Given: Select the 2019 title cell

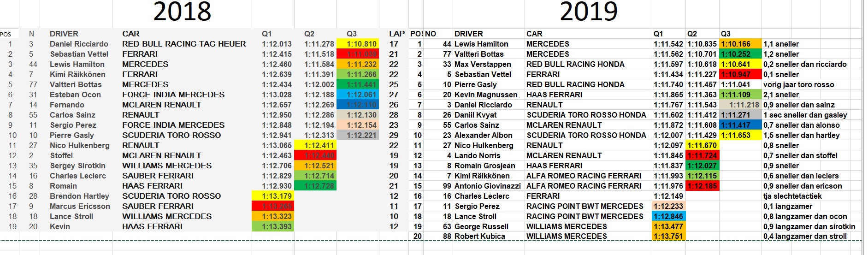Looking at the screenshot, I should (588, 12).
